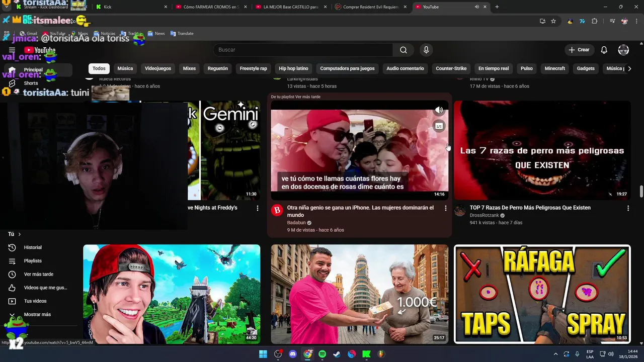Viewport: 644px width, 362px height.
Task: Open the DrossRotzank channel avatar
Action: 460,210
